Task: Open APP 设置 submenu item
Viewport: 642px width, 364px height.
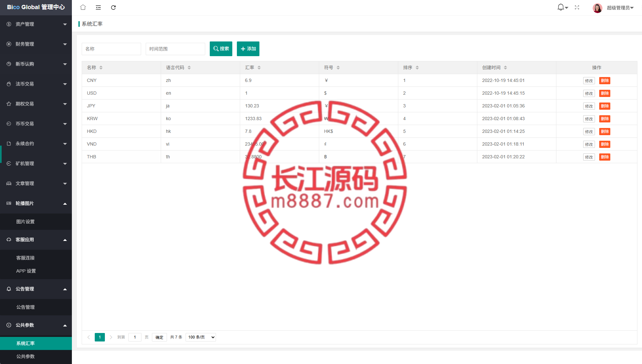Action: (x=26, y=271)
